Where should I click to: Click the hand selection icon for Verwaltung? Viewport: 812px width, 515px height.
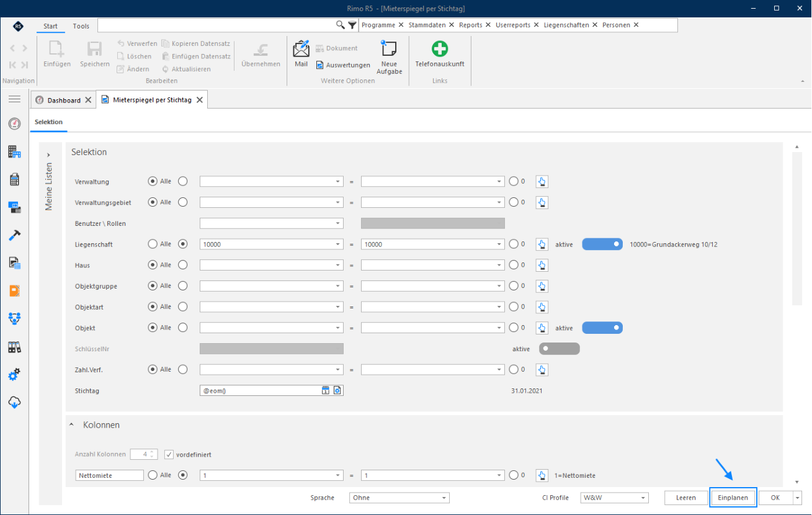click(542, 182)
